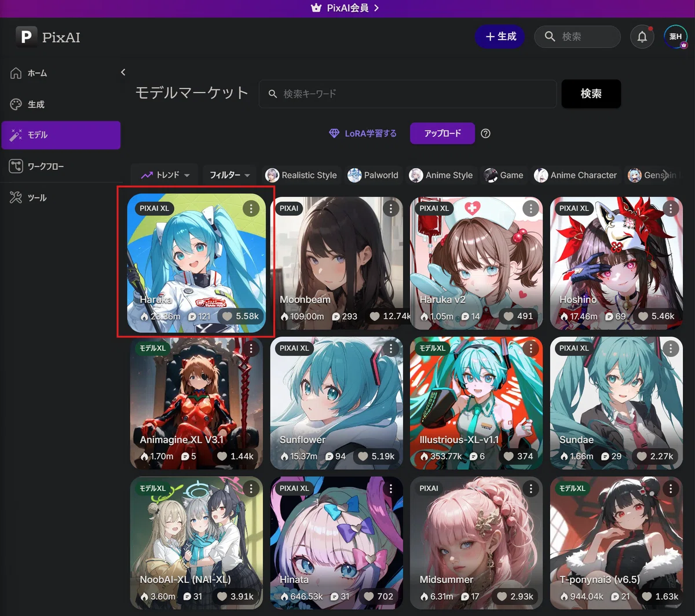Open three-dot menu on Animagine XL V3.1
The width and height of the screenshot is (695, 616).
tap(251, 348)
